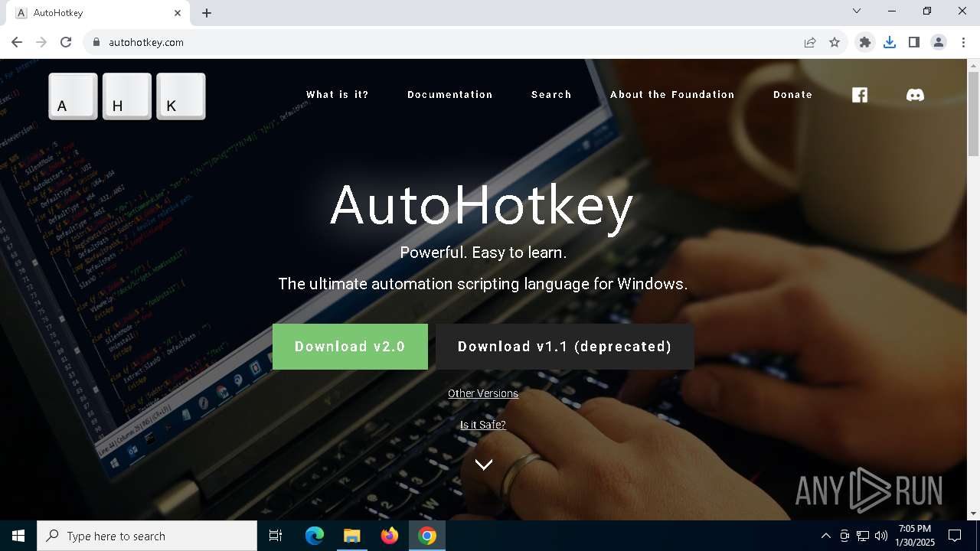Viewport: 980px width, 551px height.
Task: Open volume control in system tray
Action: pyautogui.click(x=881, y=536)
